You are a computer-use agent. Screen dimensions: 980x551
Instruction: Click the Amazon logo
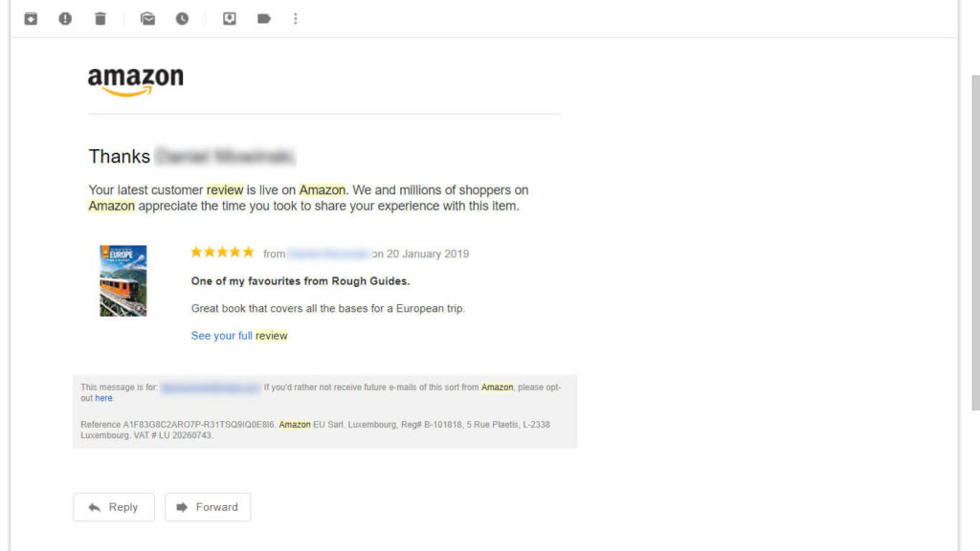click(x=136, y=82)
